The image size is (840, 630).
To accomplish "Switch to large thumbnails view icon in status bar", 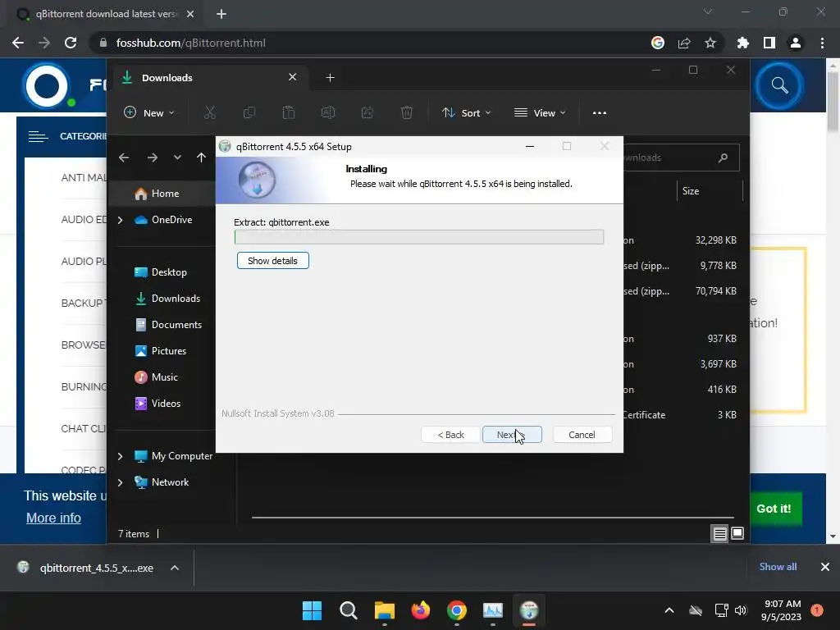I will point(737,533).
